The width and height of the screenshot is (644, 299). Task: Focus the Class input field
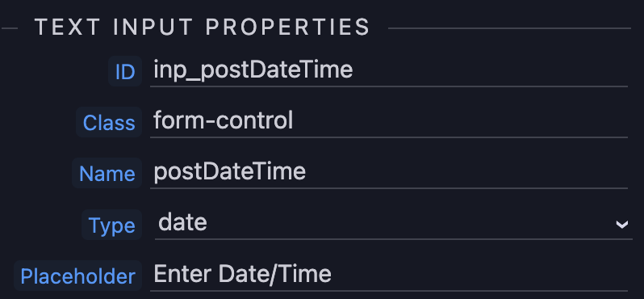[x=388, y=121]
